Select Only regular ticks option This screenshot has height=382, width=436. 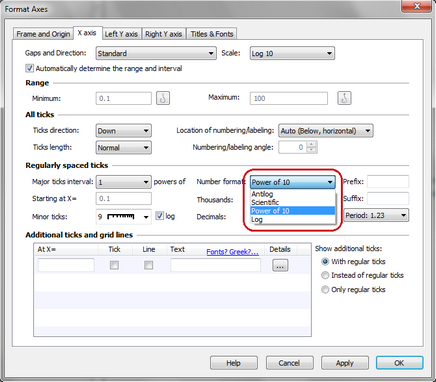pos(325,290)
